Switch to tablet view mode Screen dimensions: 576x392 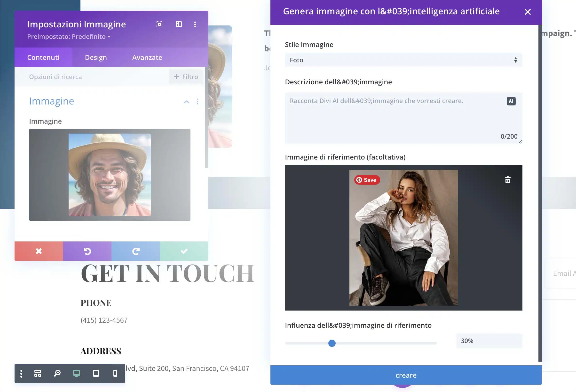[96, 373]
